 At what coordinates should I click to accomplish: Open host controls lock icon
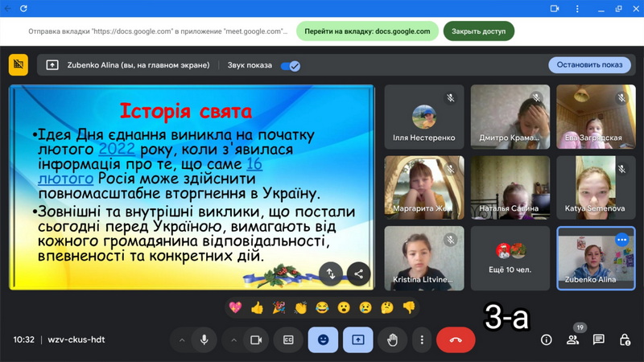(625, 340)
